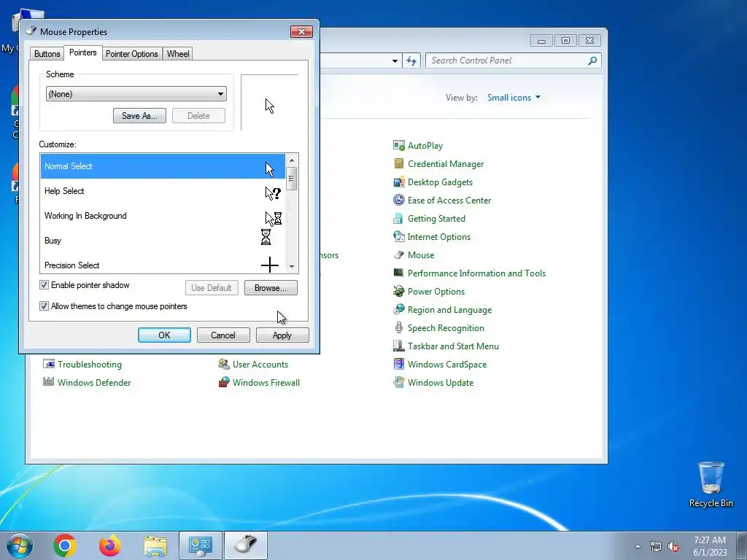Click the Save As... button
The height and width of the screenshot is (560, 747).
point(139,116)
